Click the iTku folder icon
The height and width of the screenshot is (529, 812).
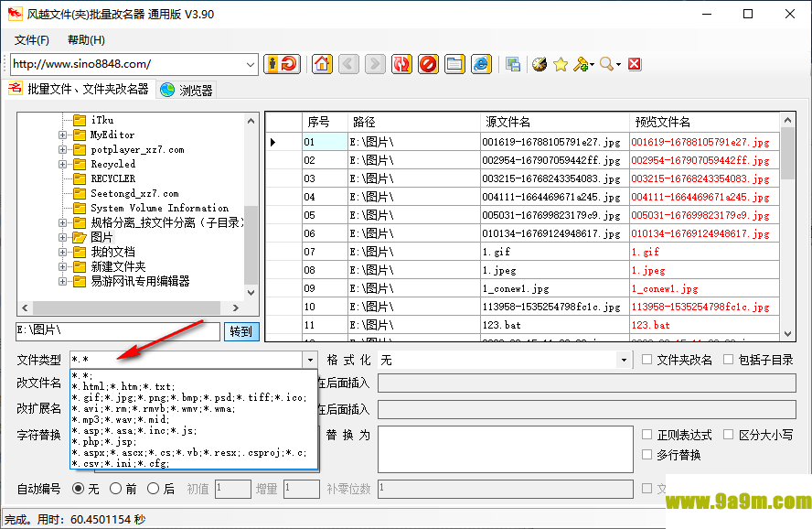pyautogui.click(x=80, y=120)
